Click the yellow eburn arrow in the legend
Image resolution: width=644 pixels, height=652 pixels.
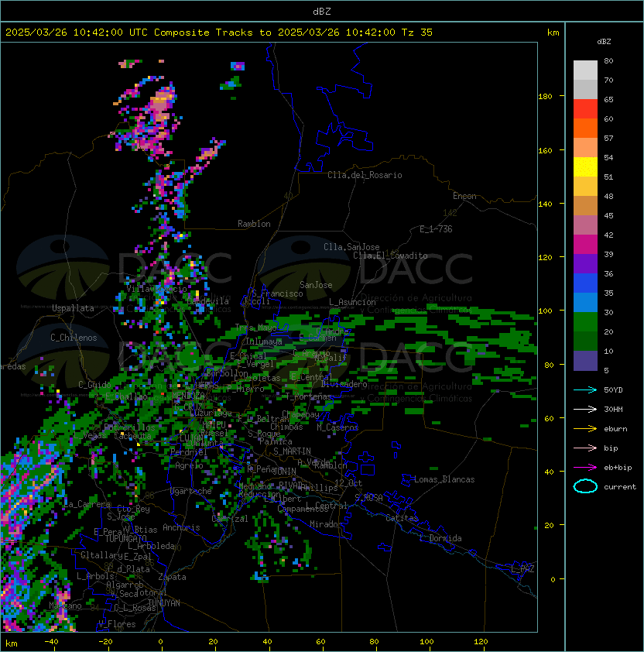tap(585, 429)
